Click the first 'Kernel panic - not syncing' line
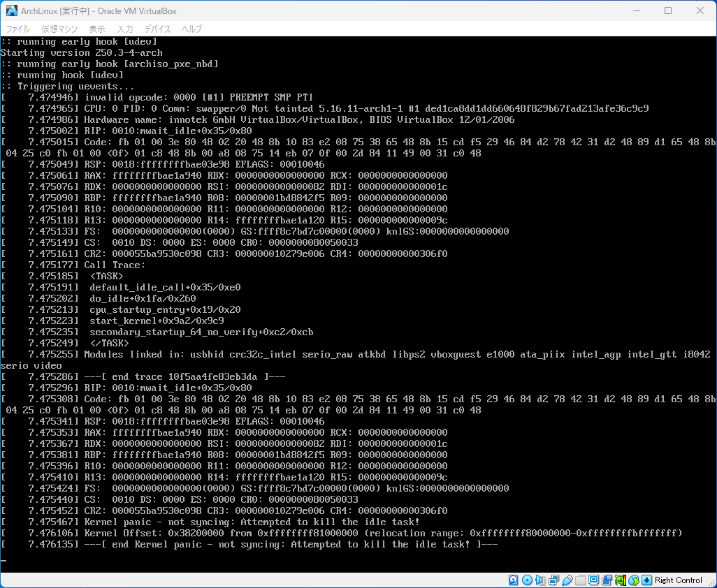 tap(210, 522)
